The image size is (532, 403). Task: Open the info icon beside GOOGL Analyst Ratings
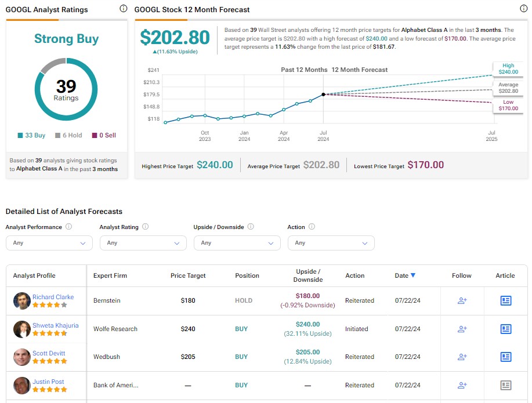point(123,9)
